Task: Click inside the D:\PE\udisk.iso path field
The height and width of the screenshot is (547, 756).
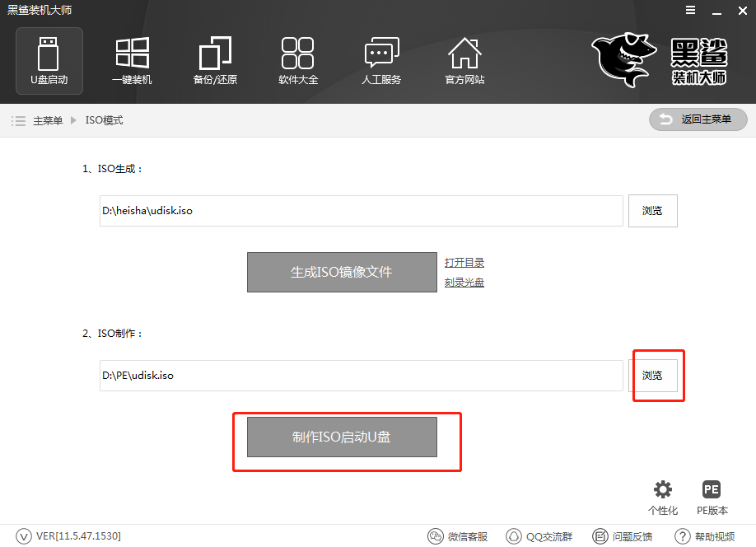Action: point(361,376)
